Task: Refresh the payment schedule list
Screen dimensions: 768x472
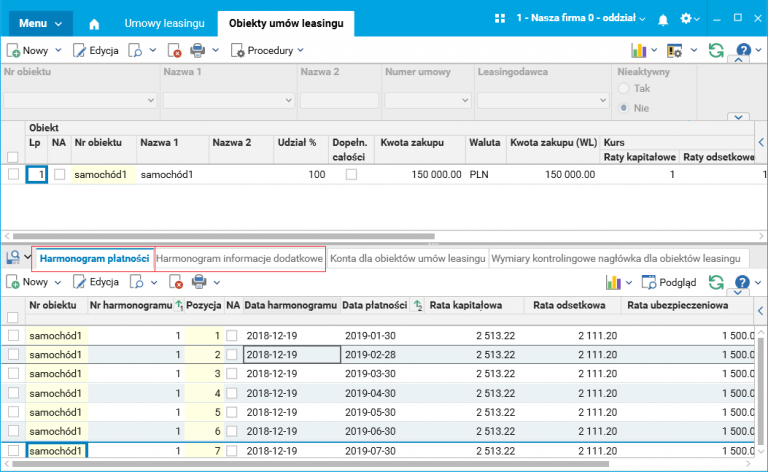Action: [x=716, y=282]
